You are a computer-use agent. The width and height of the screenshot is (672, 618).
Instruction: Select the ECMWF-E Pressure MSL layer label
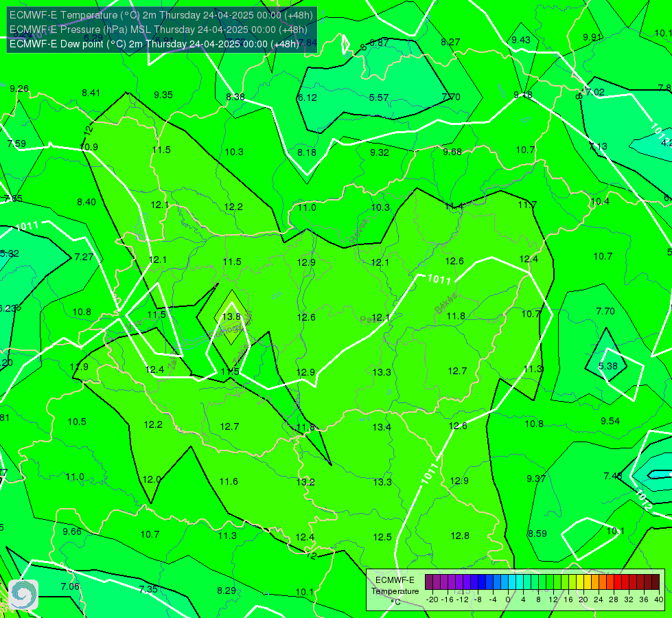tap(159, 30)
